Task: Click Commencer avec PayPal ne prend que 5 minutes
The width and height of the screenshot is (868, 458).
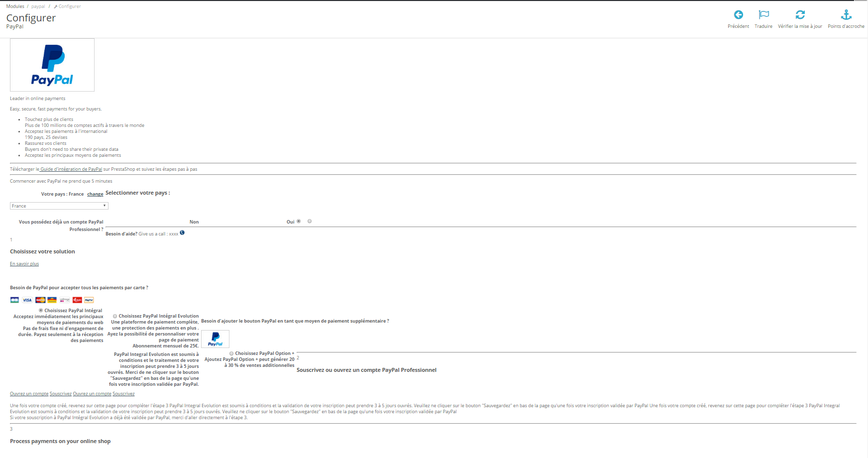Action: [x=61, y=181]
